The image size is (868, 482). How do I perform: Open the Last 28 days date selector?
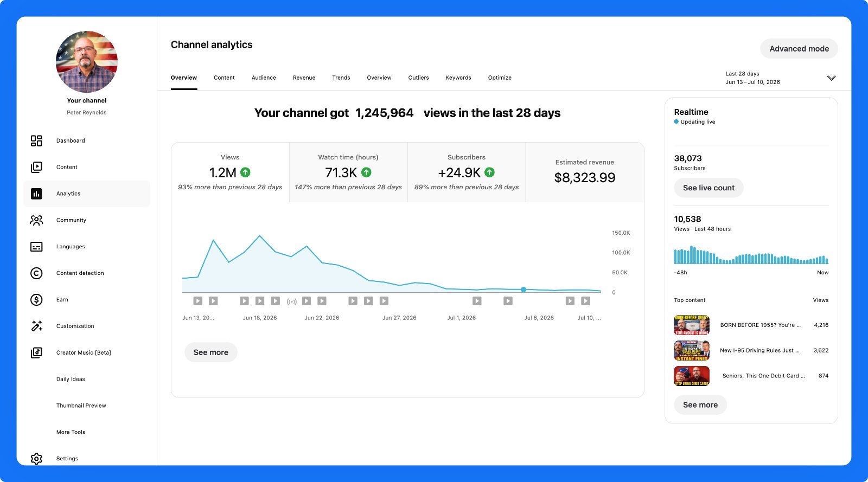(x=780, y=78)
